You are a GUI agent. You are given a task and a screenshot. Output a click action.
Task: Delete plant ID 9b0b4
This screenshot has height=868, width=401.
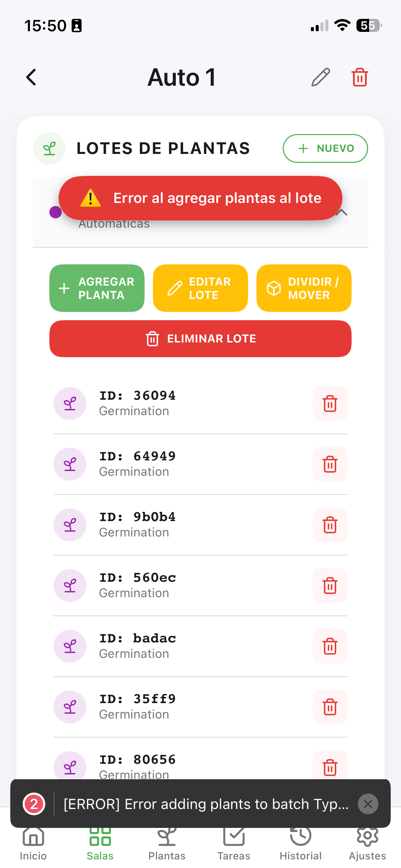coord(330,525)
